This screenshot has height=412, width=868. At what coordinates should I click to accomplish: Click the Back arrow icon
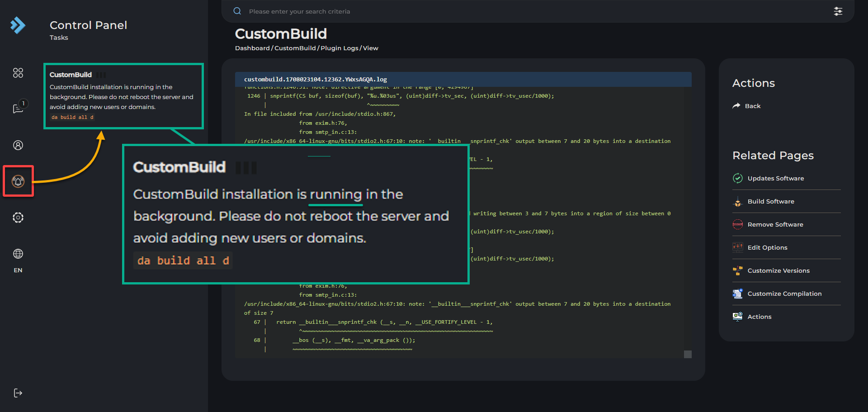click(736, 106)
